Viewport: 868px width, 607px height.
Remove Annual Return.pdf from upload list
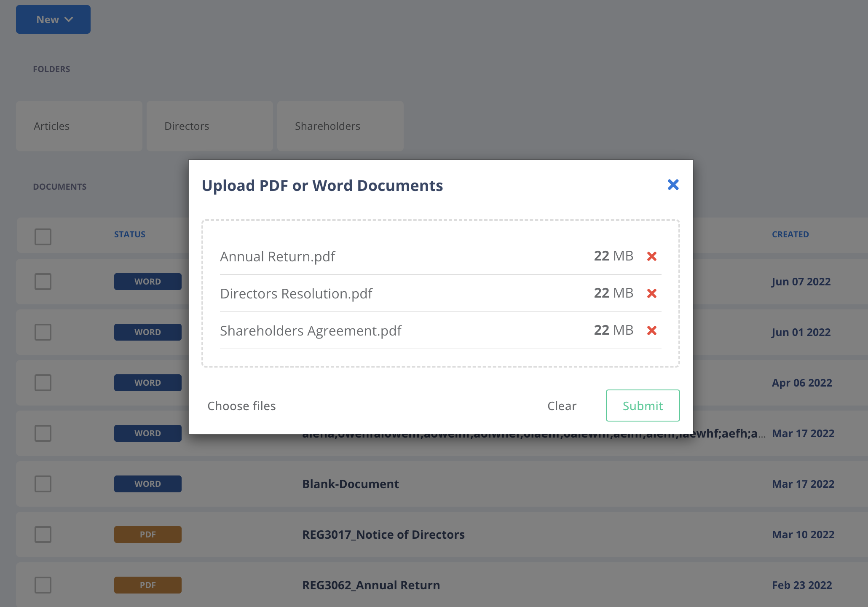click(x=651, y=256)
